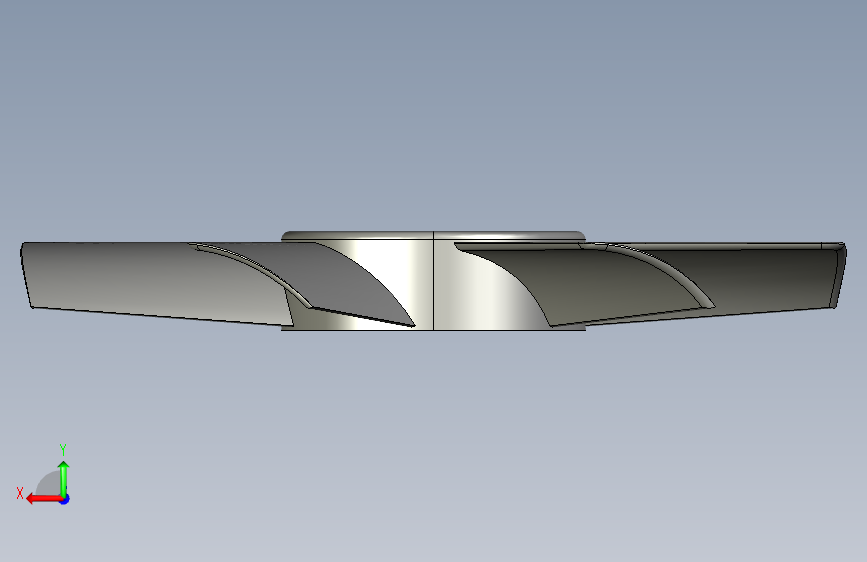Screen dimensions: 867x562
Task: Click the green Y axis arrow
Action: pos(64,479)
